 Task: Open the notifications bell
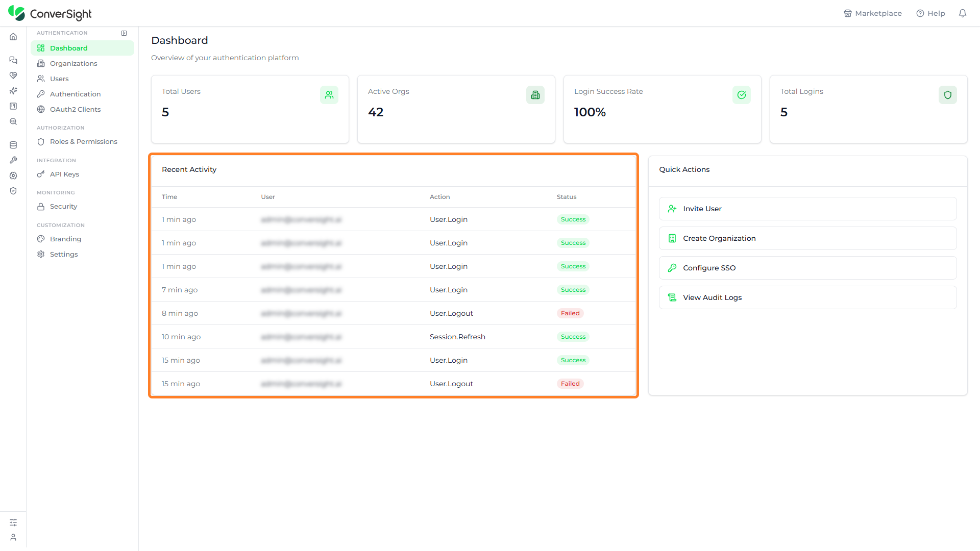click(963, 13)
